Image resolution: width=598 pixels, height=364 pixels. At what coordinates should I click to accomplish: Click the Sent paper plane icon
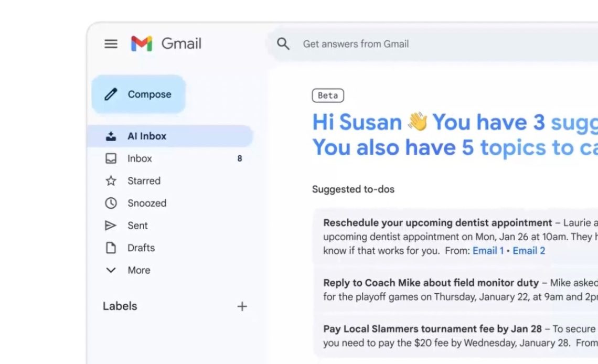(111, 226)
